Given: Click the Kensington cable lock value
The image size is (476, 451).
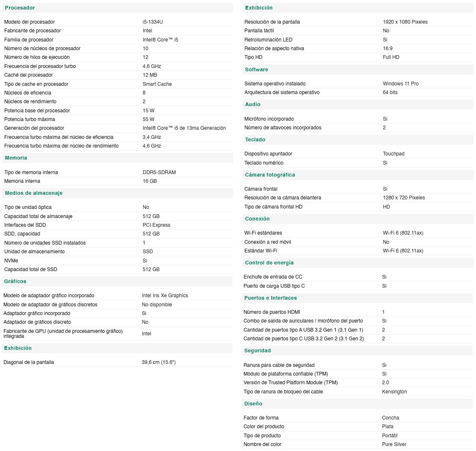Looking at the screenshot, I should [394, 392].
